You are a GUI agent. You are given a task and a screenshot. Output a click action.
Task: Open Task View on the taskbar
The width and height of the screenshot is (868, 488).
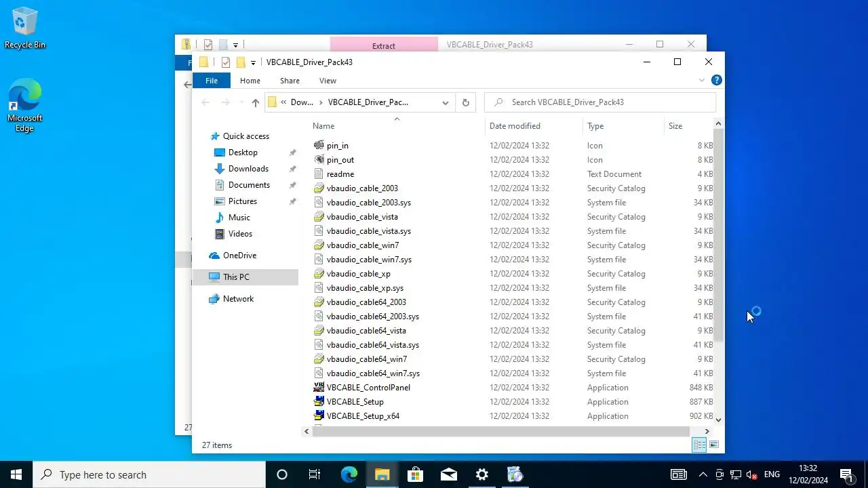pos(315,474)
